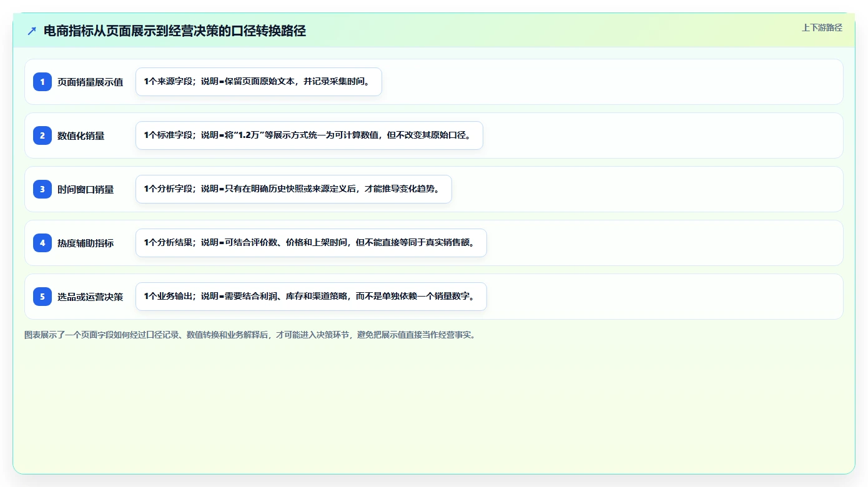
Task: Click the 上下游路径 label in header
Action: [822, 27]
